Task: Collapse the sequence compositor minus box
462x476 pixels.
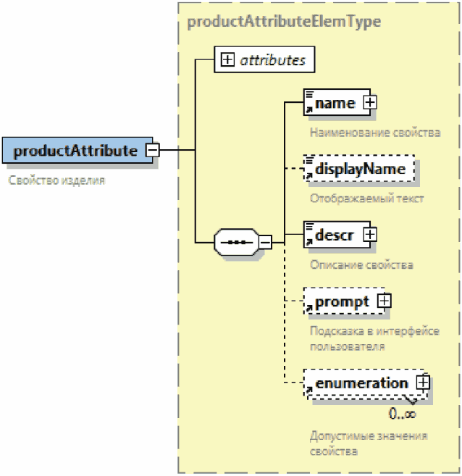Action: pyautogui.click(x=265, y=241)
